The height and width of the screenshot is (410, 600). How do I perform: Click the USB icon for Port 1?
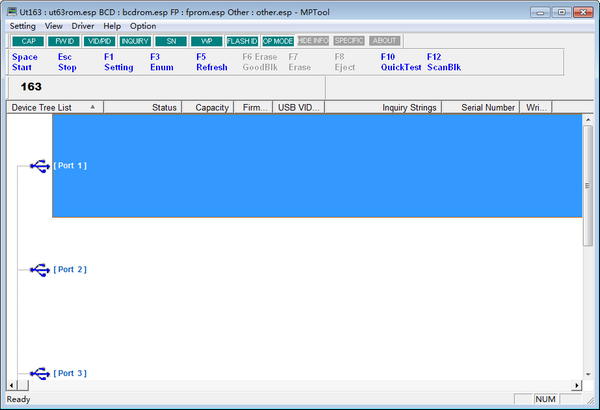coord(39,165)
